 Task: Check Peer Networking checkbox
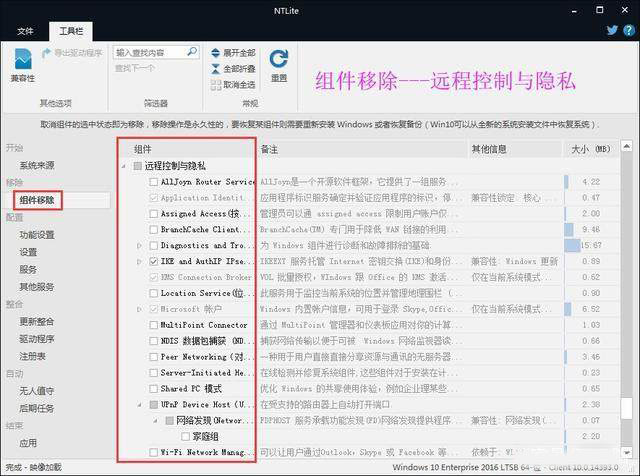(x=153, y=357)
